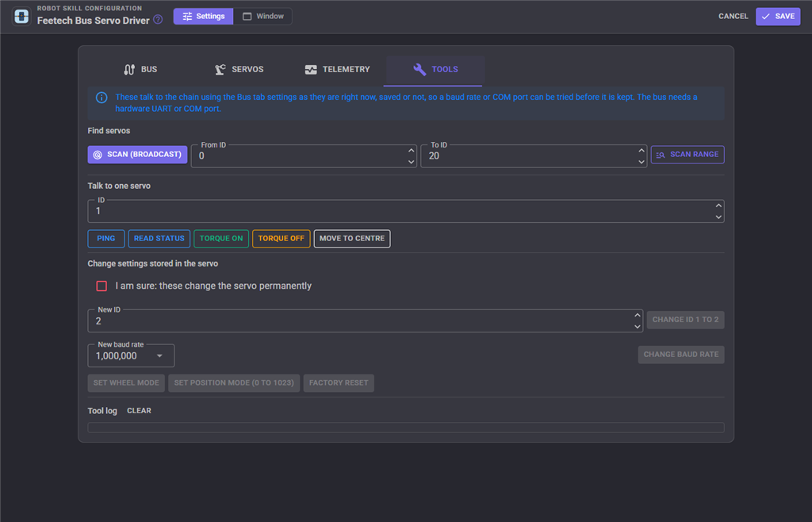Turn servo torque on

pos(221,239)
